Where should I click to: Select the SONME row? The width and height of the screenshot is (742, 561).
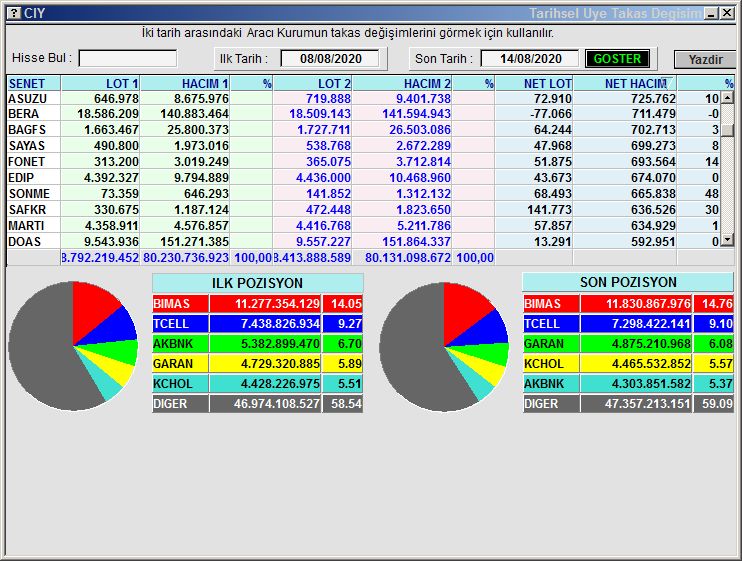pyautogui.click(x=363, y=194)
